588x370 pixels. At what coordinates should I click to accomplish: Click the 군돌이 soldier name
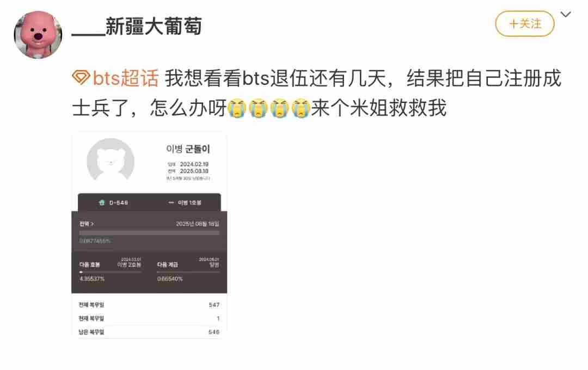[198, 149]
